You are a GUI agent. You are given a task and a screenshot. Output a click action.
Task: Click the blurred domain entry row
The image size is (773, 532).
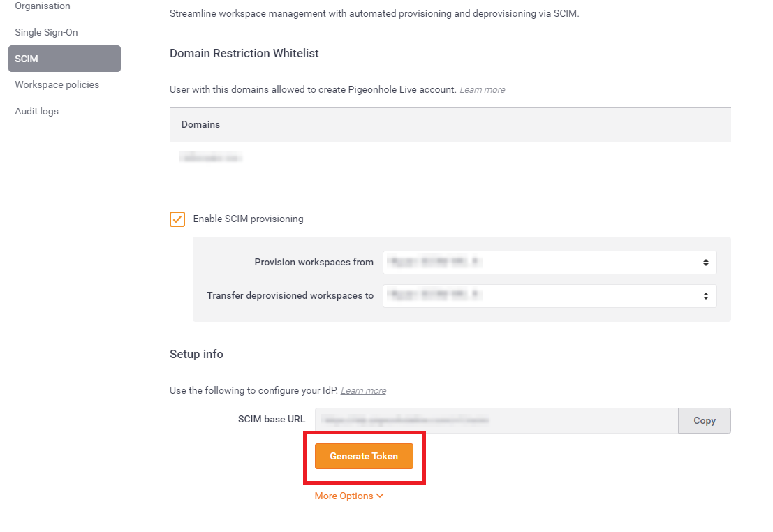point(450,159)
